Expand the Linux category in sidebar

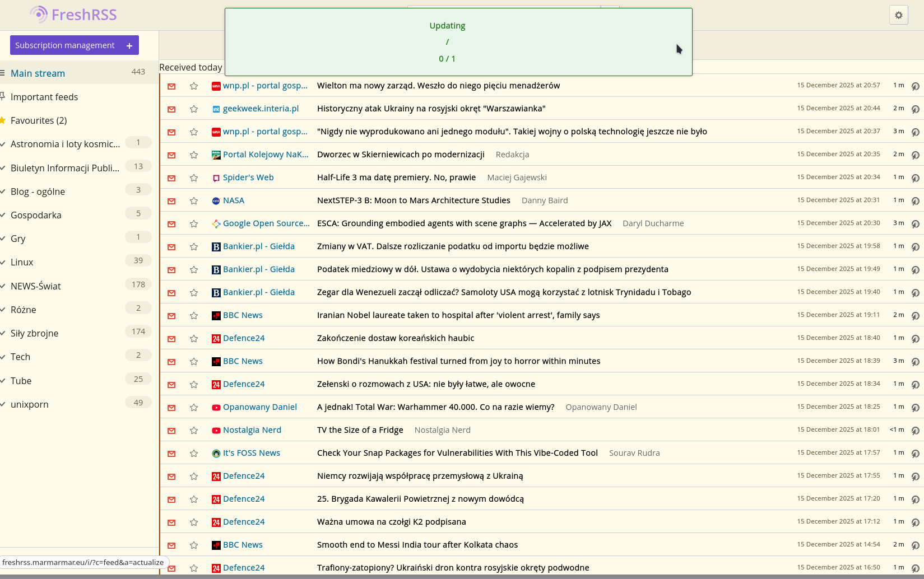coord(3,262)
